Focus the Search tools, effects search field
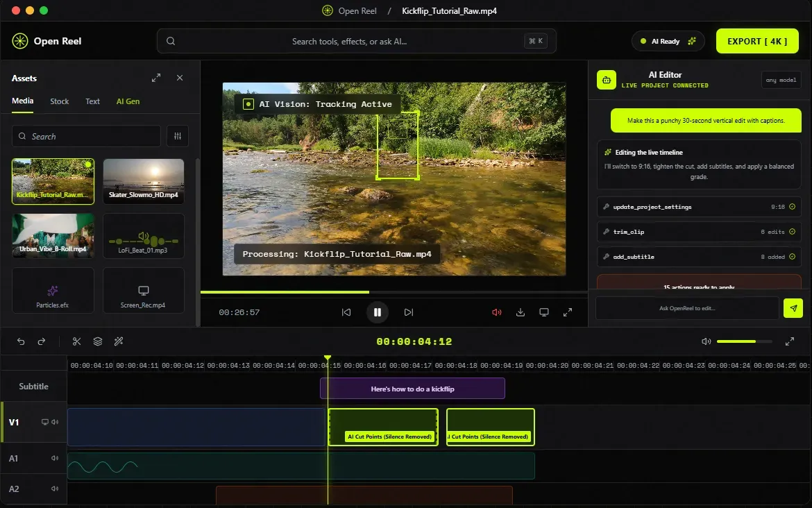 coord(356,41)
